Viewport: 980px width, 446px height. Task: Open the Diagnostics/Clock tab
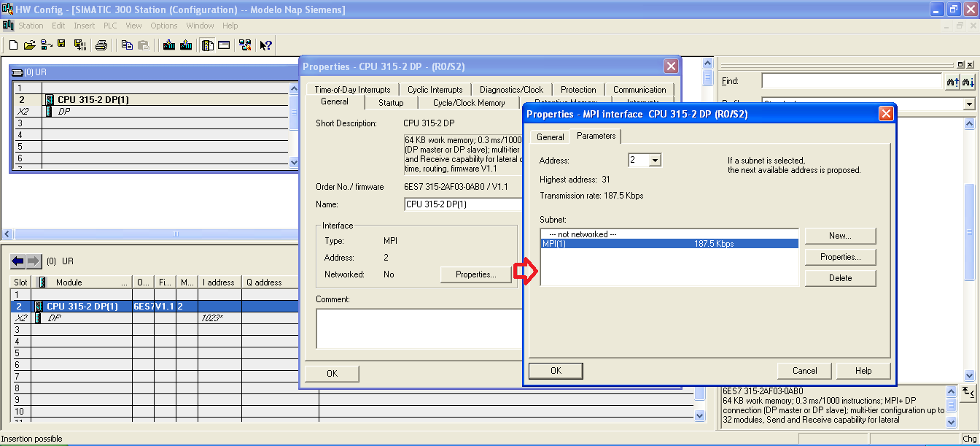pyautogui.click(x=511, y=90)
